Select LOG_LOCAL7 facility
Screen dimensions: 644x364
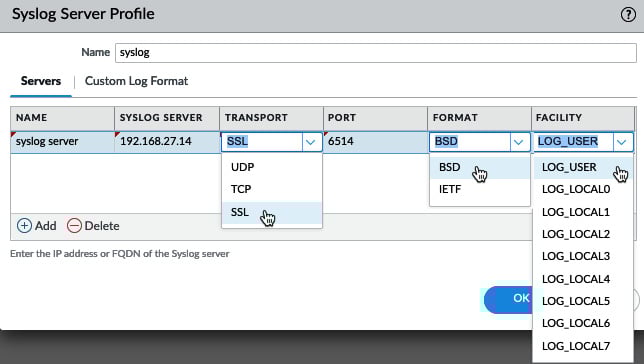[582, 346]
